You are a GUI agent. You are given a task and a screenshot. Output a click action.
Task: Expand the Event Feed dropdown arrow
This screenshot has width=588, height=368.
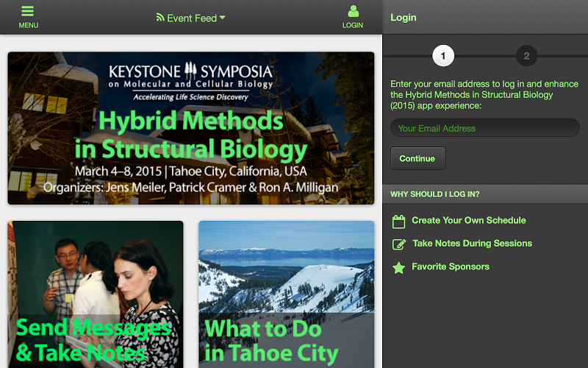(223, 17)
